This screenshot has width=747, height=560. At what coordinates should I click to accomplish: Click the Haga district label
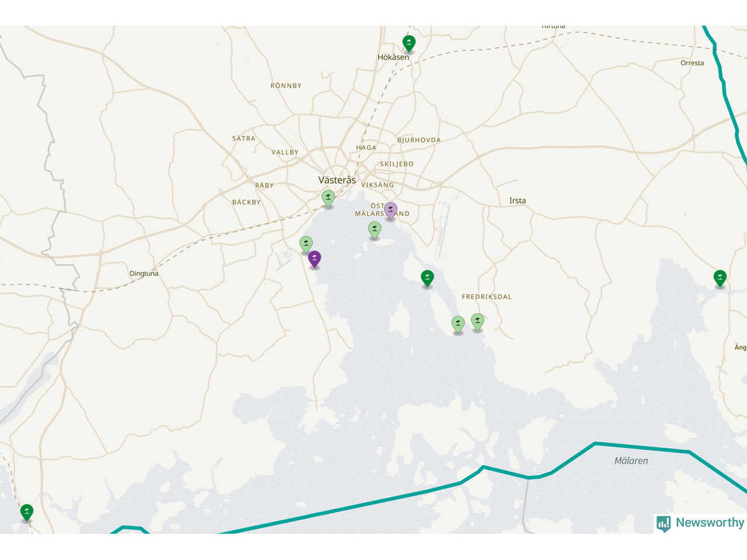click(x=366, y=148)
